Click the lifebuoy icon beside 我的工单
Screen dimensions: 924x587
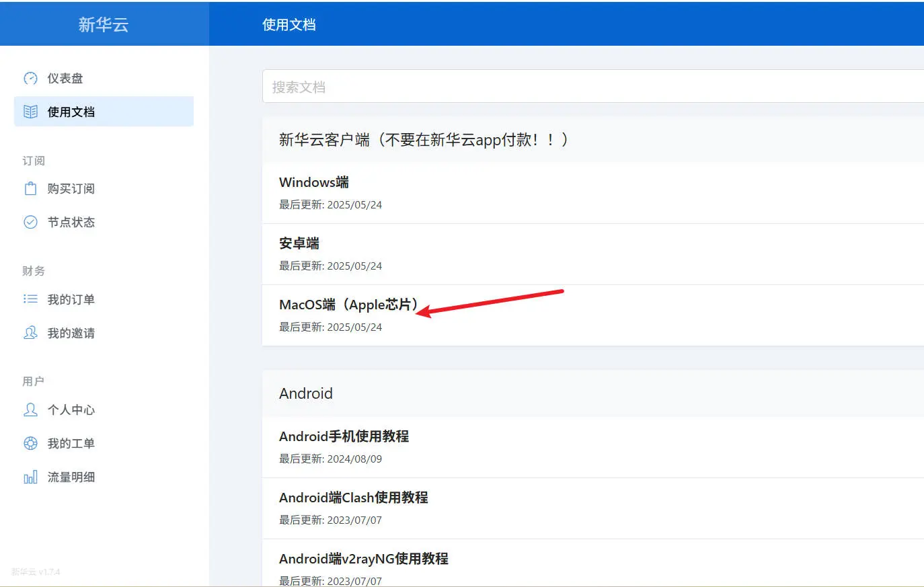(30, 443)
